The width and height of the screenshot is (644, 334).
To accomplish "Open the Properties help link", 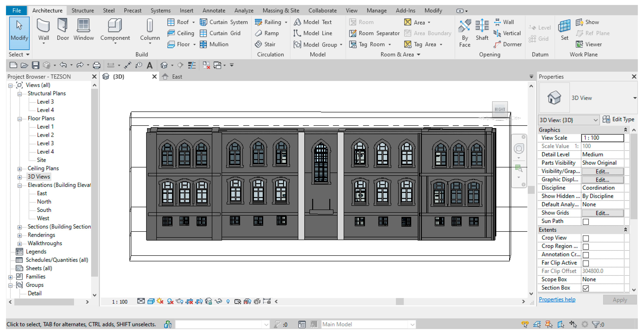I will click(557, 299).
